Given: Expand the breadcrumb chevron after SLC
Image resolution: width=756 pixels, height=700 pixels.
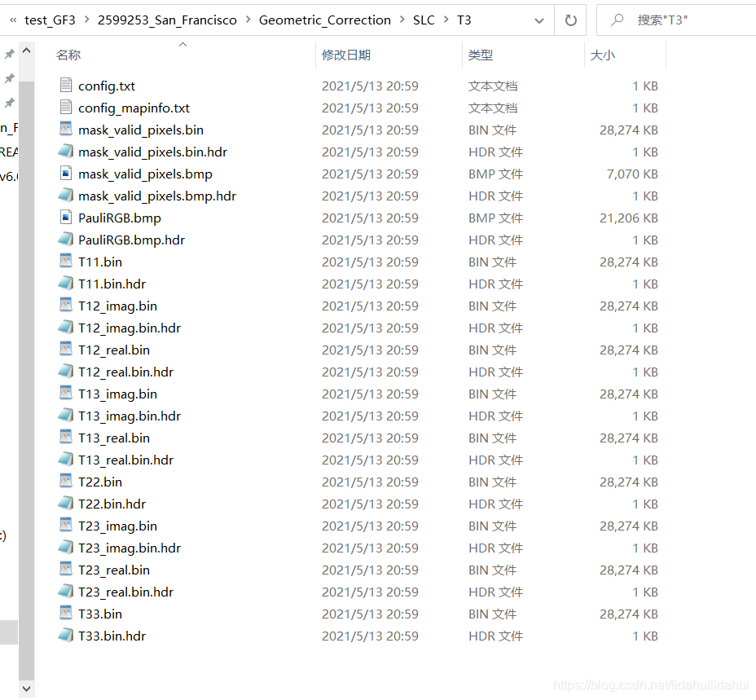Looking at the screenshot, I should click(446, 20).
